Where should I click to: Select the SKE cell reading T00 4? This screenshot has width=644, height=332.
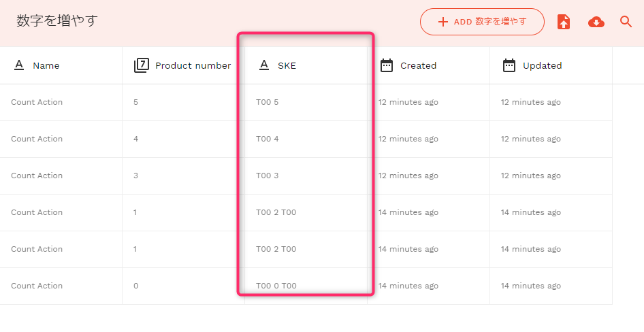point(268,139)
